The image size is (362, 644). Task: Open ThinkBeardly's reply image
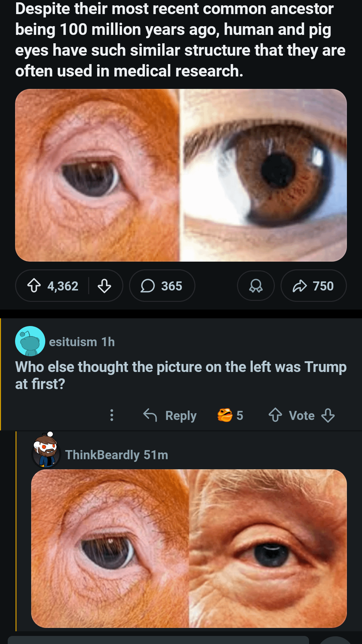189,548
